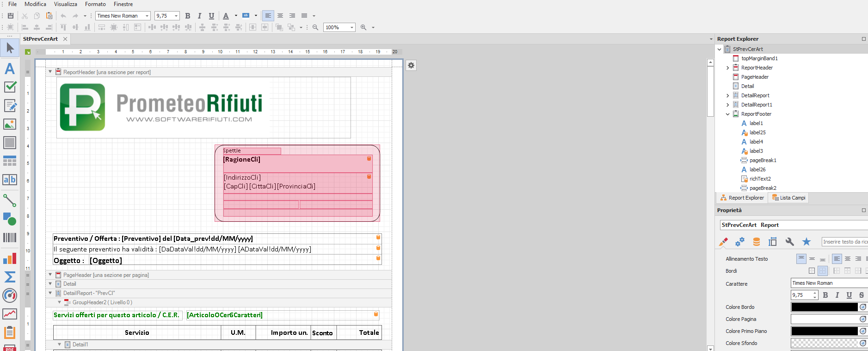Open the 100% zoom level dropdown
The image size is (868, 351).
click(351, 27)
